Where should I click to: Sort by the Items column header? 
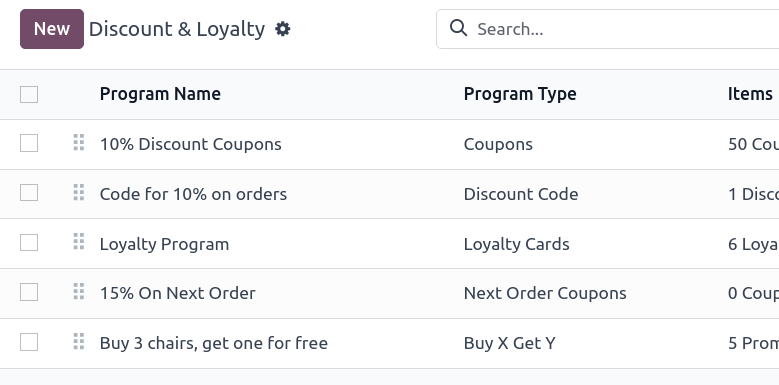750,94
